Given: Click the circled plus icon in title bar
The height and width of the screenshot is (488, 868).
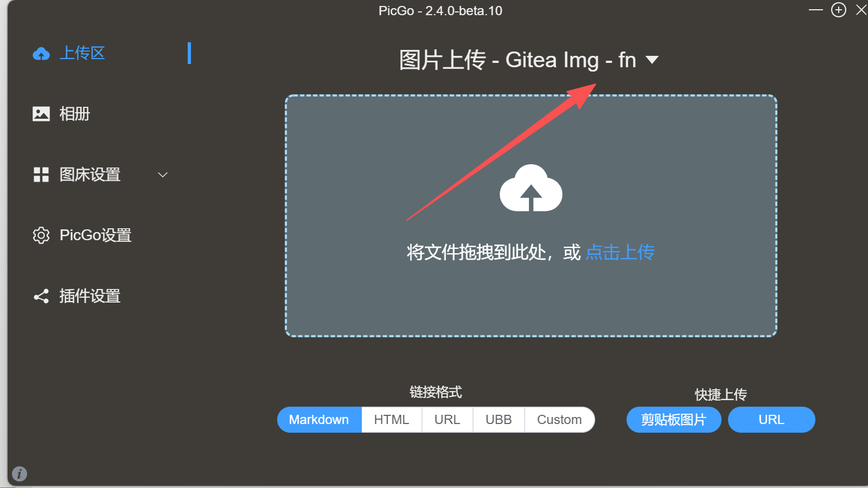Looking at the screenshot, I should pos(839,10).
